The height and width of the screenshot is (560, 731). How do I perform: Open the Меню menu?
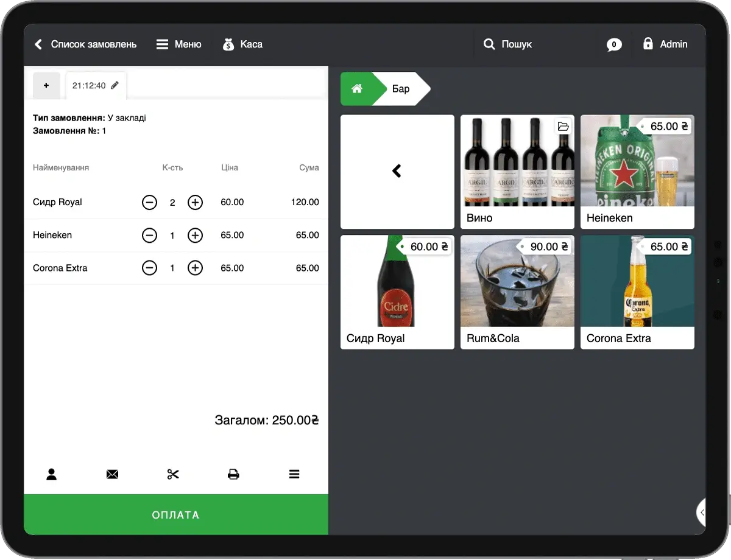(x=179, y=44)
